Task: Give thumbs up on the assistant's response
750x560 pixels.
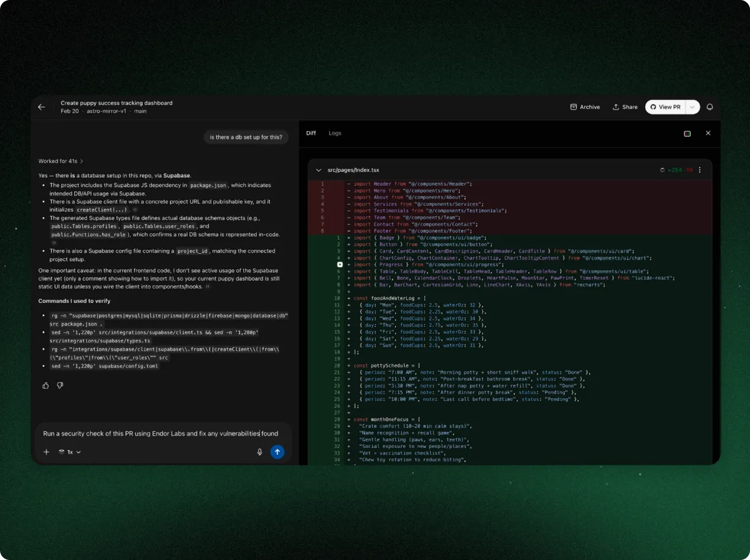Action: coord(45,385)
